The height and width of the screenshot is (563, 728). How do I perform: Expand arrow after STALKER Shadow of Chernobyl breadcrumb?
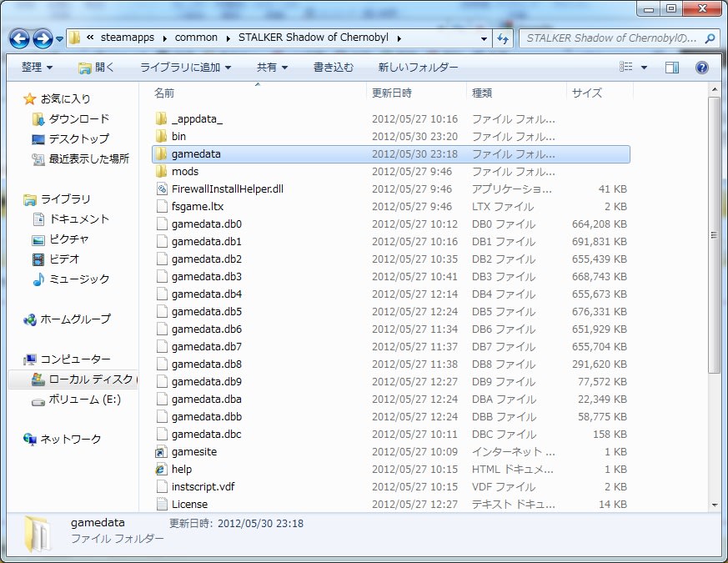tap(399, 38)
